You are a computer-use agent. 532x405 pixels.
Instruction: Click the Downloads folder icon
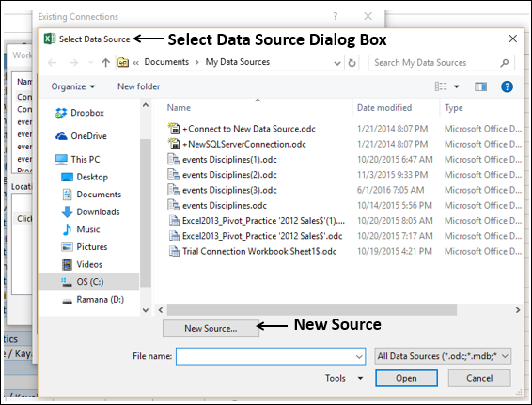click(67, 212)
